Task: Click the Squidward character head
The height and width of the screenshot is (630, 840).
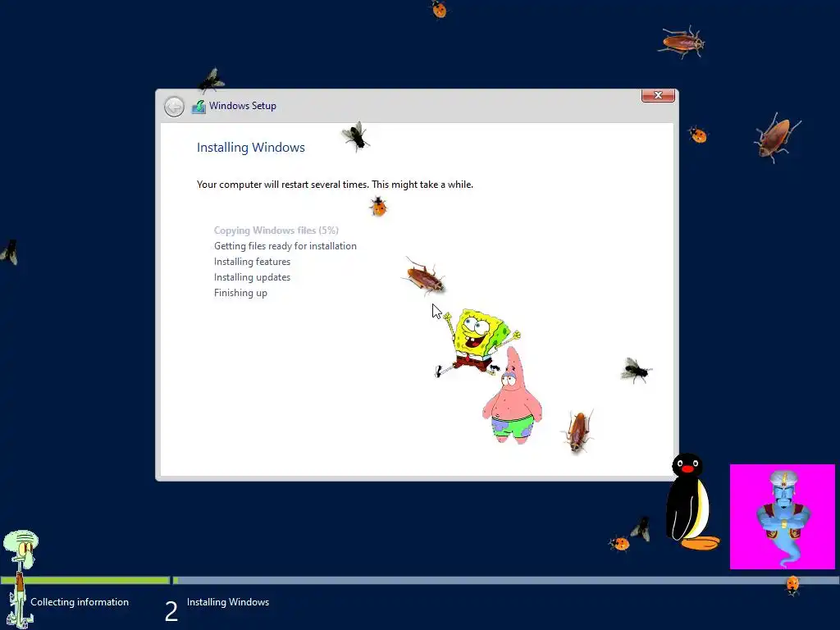Action: 21,548
